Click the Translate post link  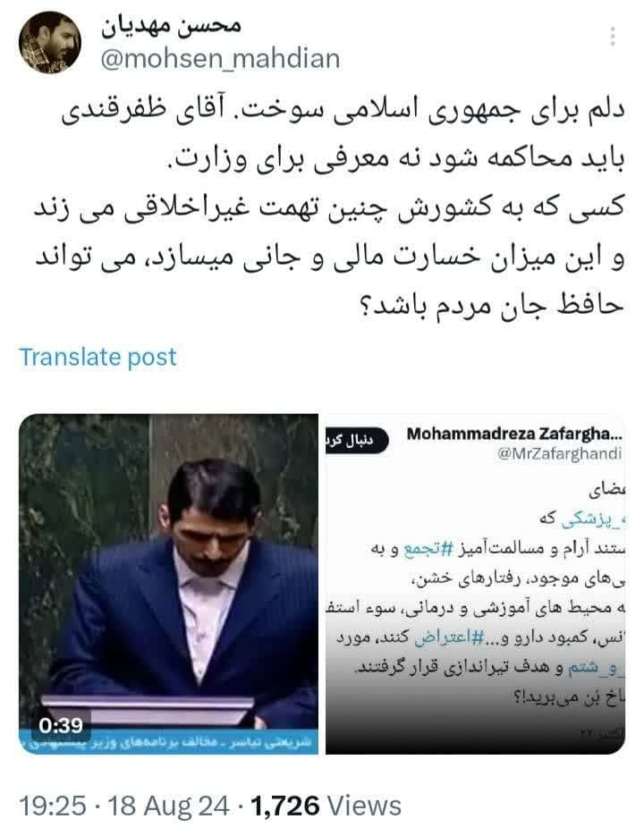97,357
